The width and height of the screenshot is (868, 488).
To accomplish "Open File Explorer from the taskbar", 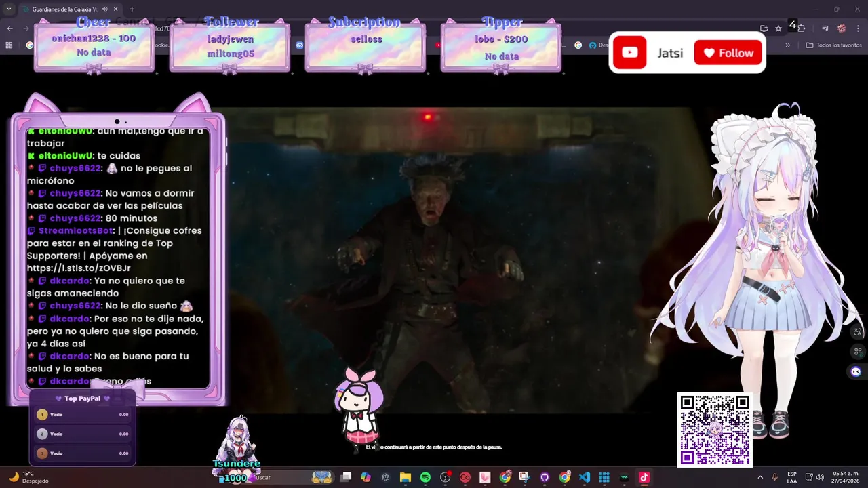I will tap(406, 477).
